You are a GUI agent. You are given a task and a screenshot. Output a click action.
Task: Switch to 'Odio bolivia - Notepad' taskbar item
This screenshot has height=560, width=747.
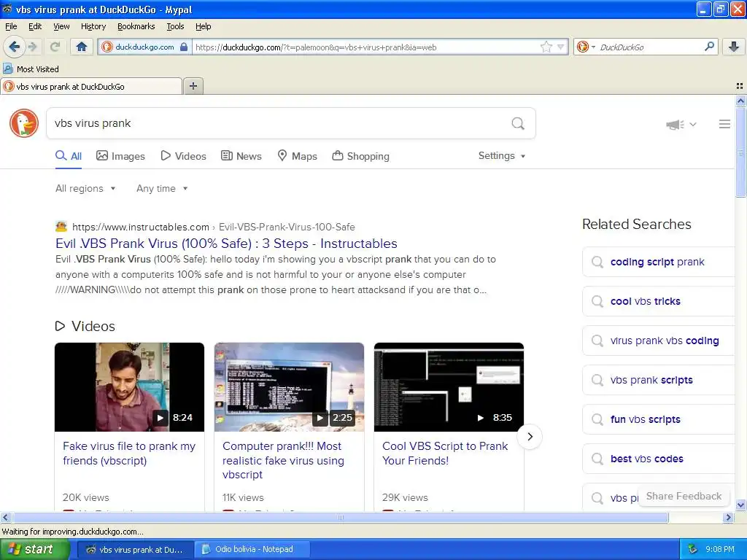coord(253,550)
